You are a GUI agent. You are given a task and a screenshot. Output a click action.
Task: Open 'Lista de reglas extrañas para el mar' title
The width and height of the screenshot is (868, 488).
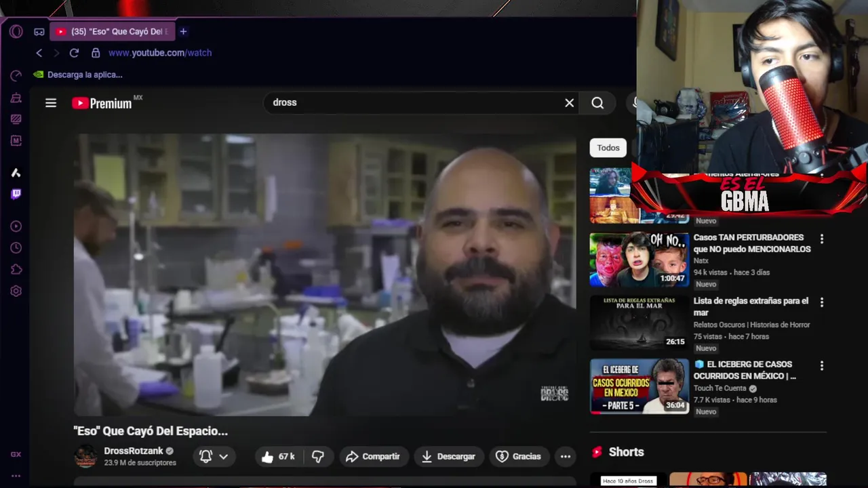coord(751,306)
